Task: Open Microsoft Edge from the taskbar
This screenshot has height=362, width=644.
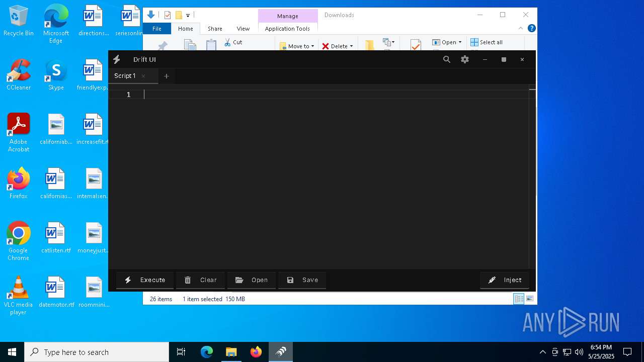Action: pos(207,352)
